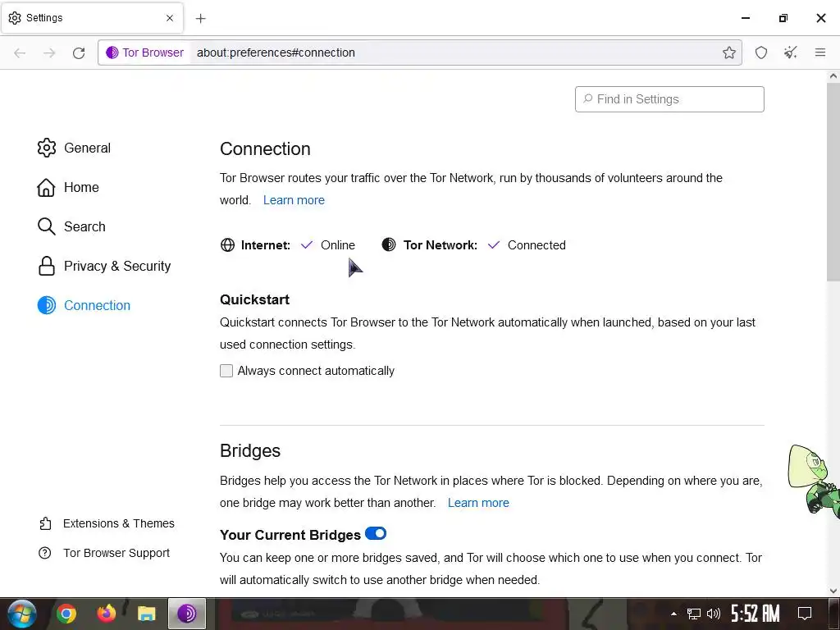Open File Explorer from the taskbar
This screenshot has height=630, width=840.
[x=146, y=614]
